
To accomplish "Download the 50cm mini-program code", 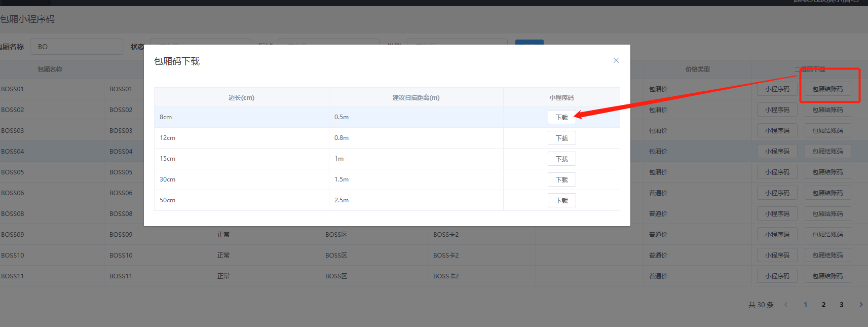I will click(x=561, y=200).
